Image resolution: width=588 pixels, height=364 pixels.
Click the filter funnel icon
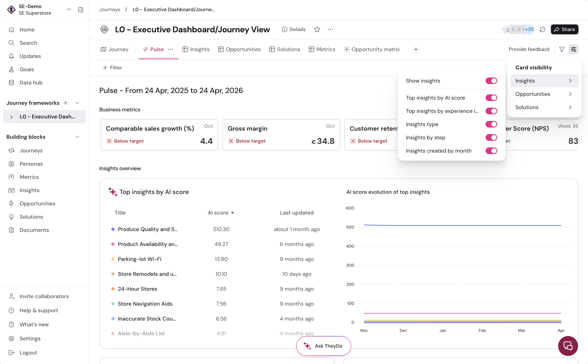(x=562, y=49)
